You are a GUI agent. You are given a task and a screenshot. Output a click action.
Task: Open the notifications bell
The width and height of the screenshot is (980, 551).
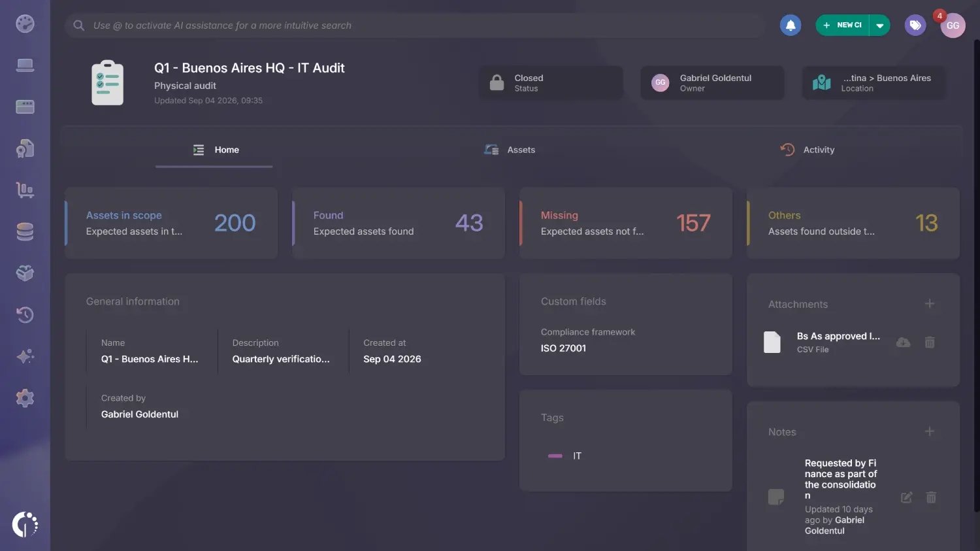coord(791,25)
